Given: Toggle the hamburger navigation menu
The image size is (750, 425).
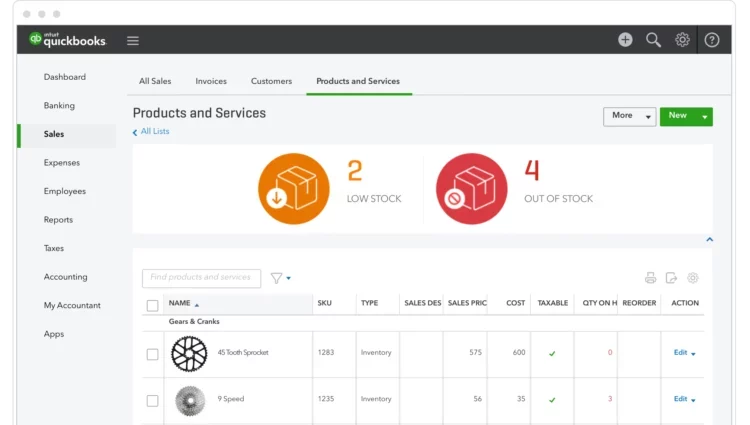Looking at the screenshot, I should (133, 41).
